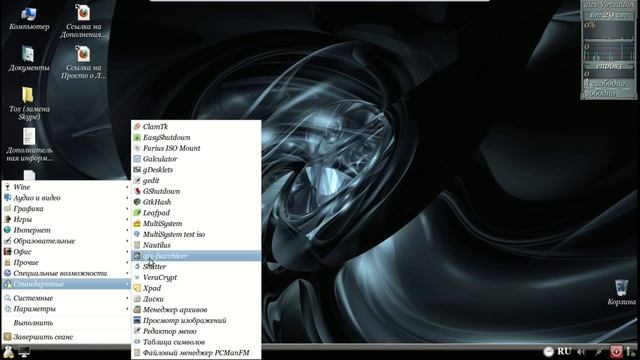Select the Дополнительная информ... document icon
640x360 pixels.
coord(29,144)
